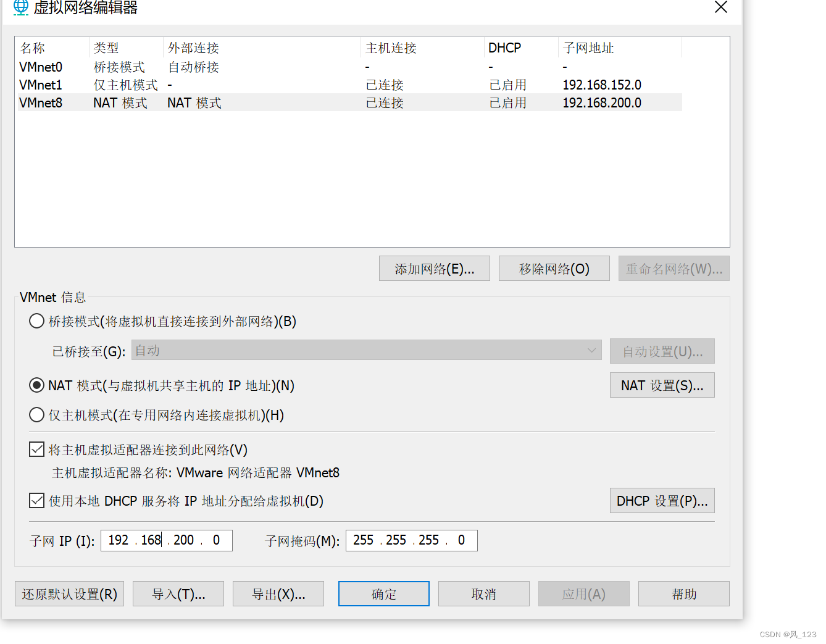Click 已启用 DHCP cell in VMnet8 row
This screenshot has height=644, width=826.
pyautogui.click(x=508, y=102)
